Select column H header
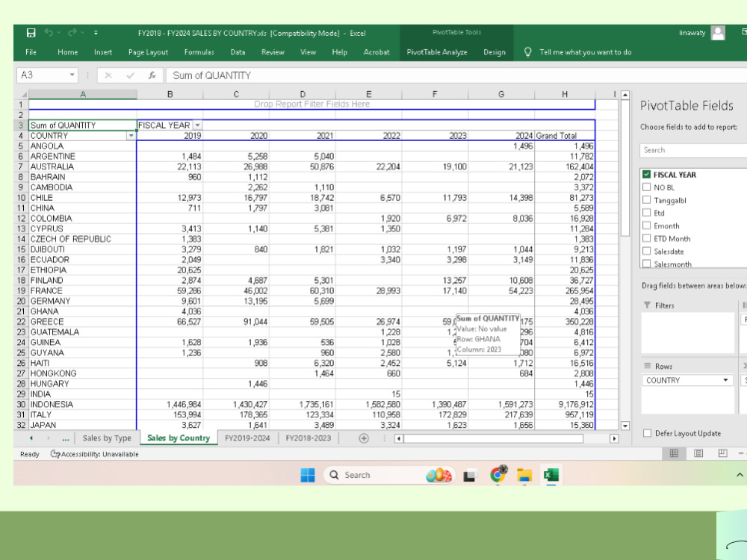This screenshot has height=560, width=747. point(565,94)
